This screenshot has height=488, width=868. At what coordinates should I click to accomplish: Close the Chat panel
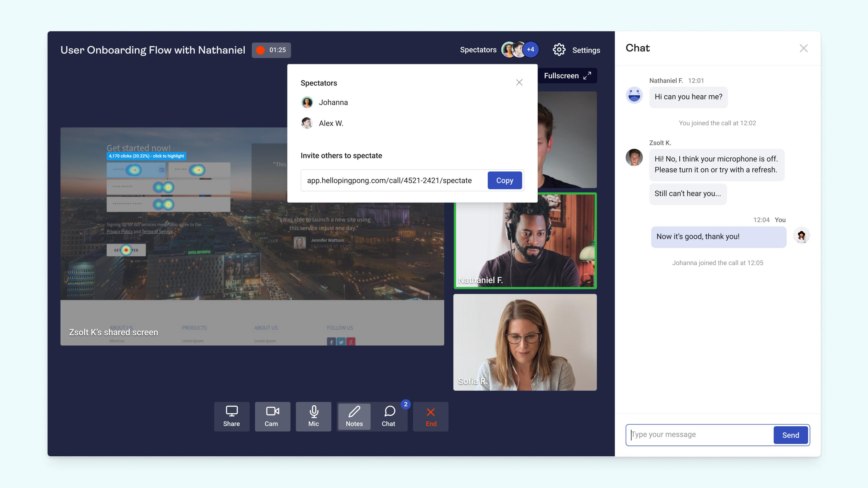(803, 48)
